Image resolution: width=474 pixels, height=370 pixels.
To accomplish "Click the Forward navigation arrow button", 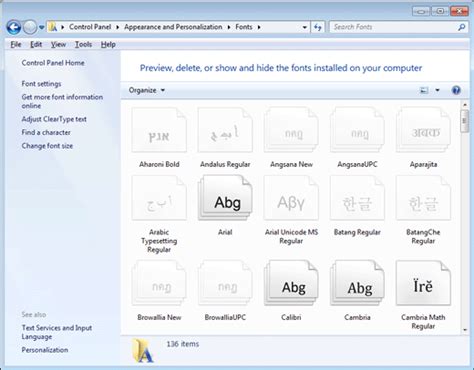I will pos(30,27).
